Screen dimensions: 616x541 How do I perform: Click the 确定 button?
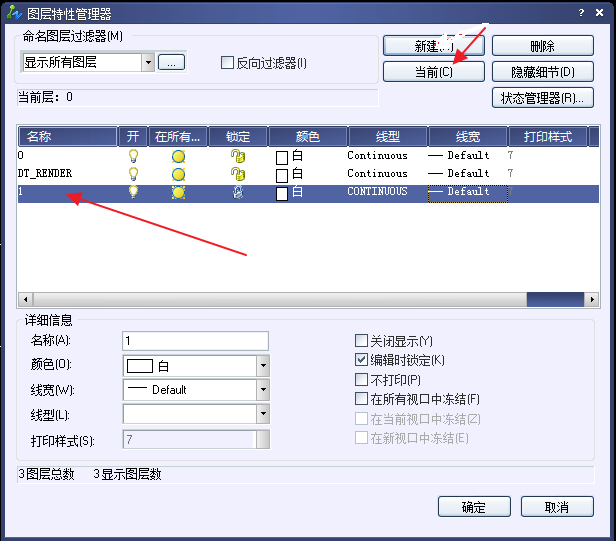(x=474, y=507)
